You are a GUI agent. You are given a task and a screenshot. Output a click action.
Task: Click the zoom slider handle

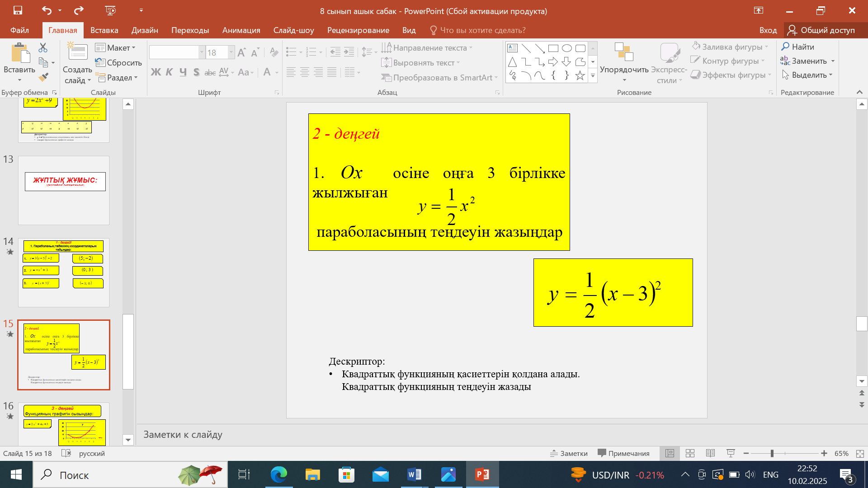tap(772, 453)
